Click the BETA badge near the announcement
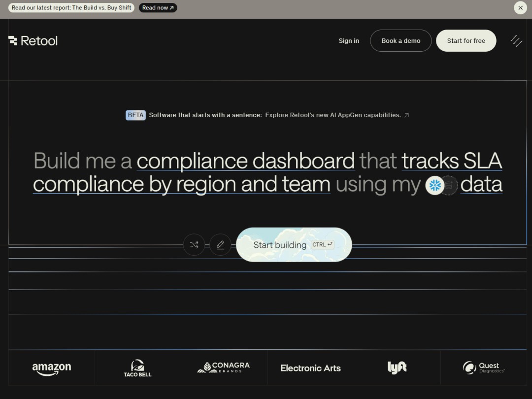The image size is (532, 399). click(135, 115)
